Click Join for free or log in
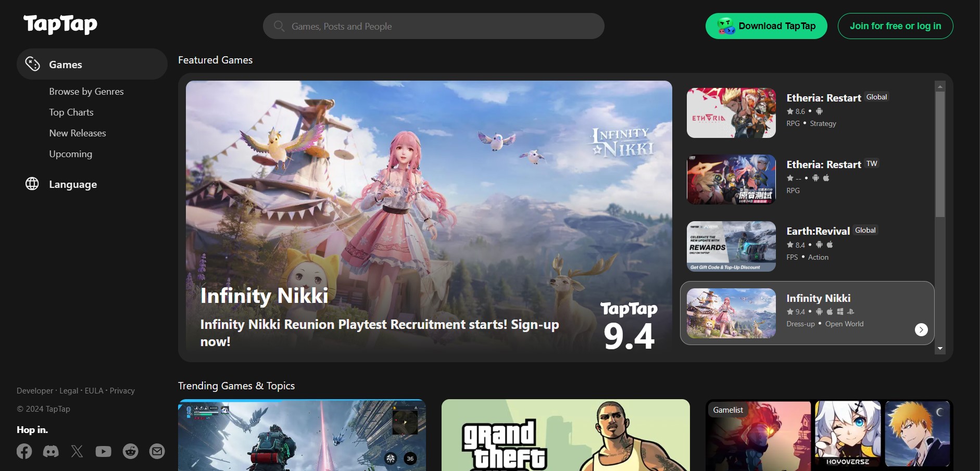 point(896,26)
